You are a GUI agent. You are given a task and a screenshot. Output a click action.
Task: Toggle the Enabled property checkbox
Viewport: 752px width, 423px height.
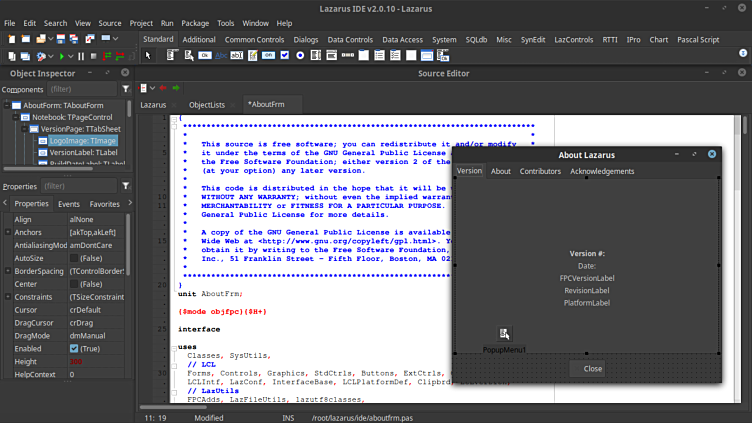74,347
